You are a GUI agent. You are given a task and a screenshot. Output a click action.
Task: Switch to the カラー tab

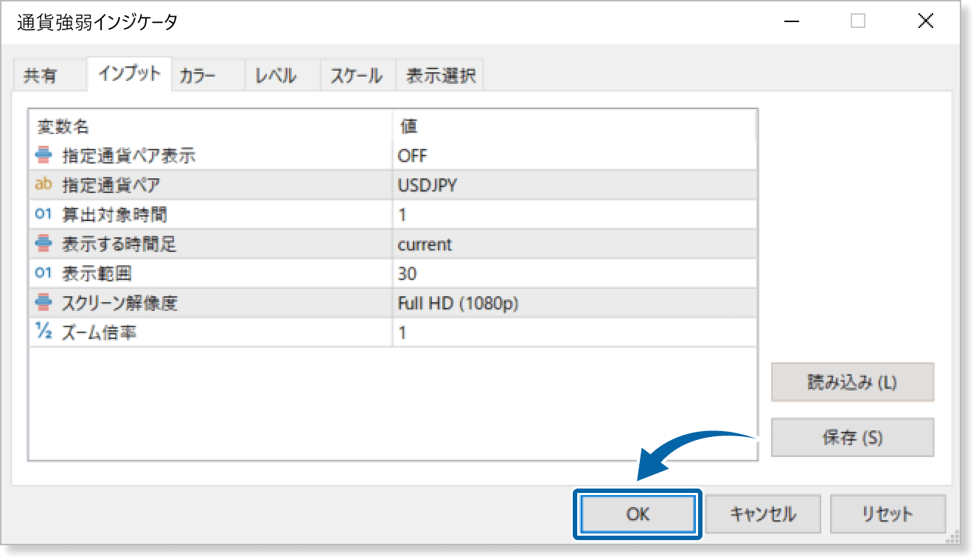click(x=198, y=76)
